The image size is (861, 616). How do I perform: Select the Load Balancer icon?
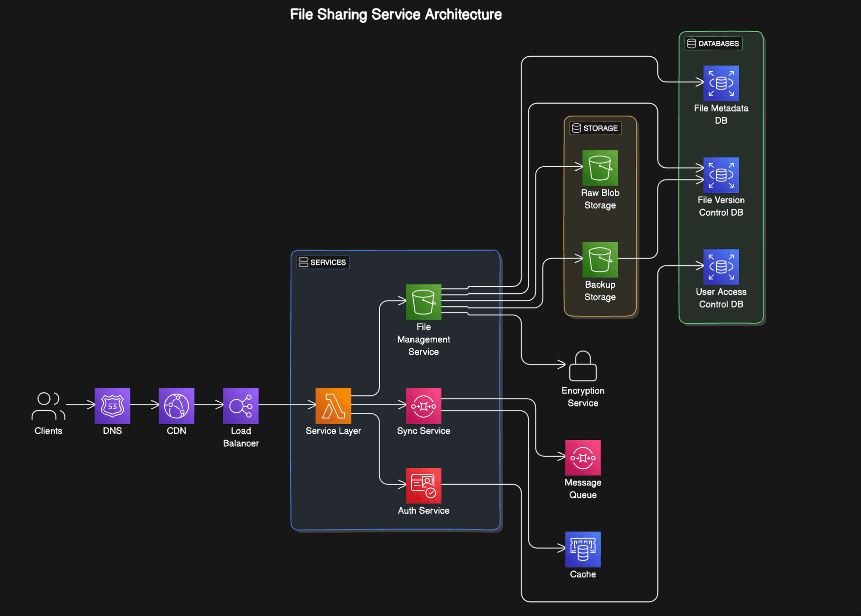[241, 406]
